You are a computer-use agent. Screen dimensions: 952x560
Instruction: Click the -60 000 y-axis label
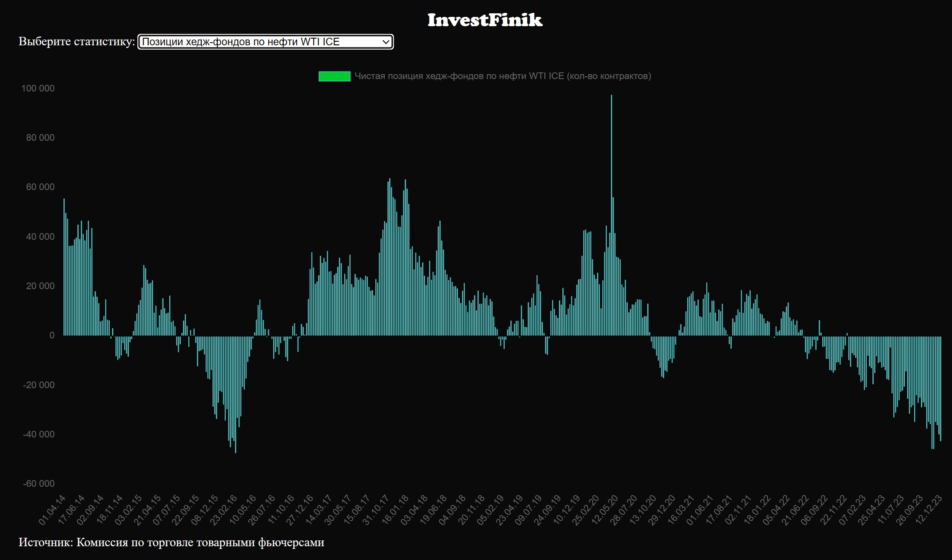(x=39, y=484)
